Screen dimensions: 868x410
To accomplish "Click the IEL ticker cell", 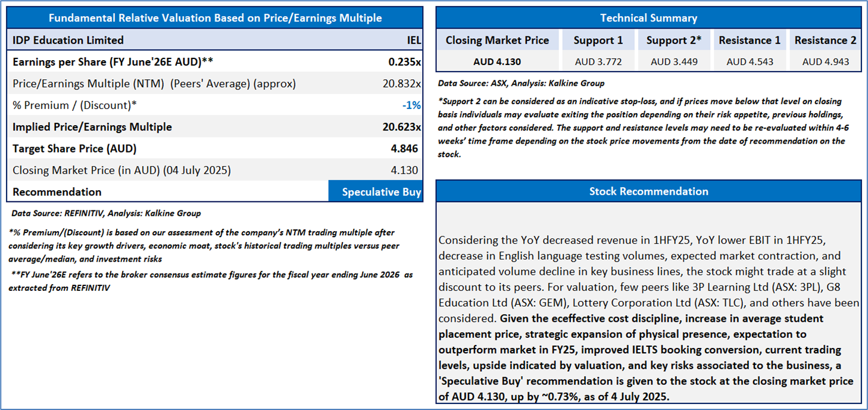I will click(413, 41).
